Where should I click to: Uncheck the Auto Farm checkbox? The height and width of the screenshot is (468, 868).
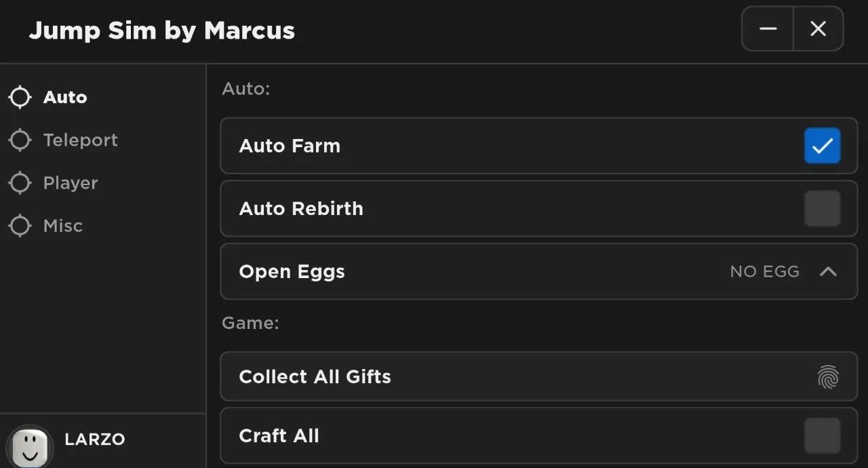[823, 145]
